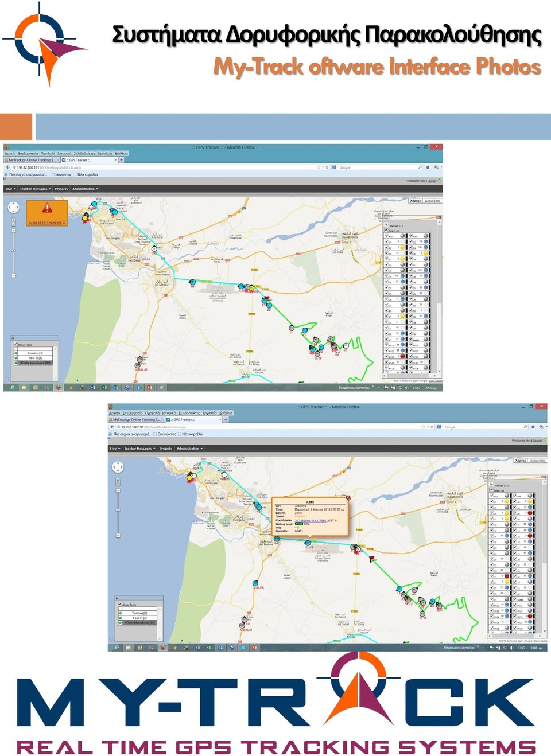
Task: Focus the address bar in upper window
Action: click(166, 167)
